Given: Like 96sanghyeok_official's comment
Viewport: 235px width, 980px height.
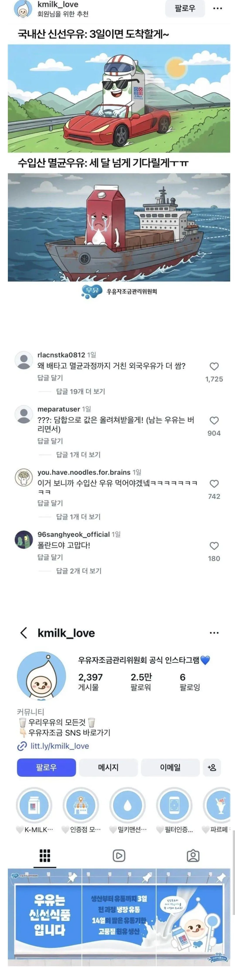Looking at the screenshot, I should tap(214, 546).
